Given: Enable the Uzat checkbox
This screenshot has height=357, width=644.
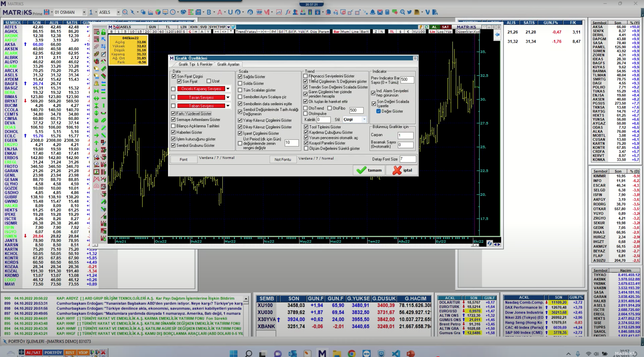Looking at the screenshot, I should click(209, 81).
